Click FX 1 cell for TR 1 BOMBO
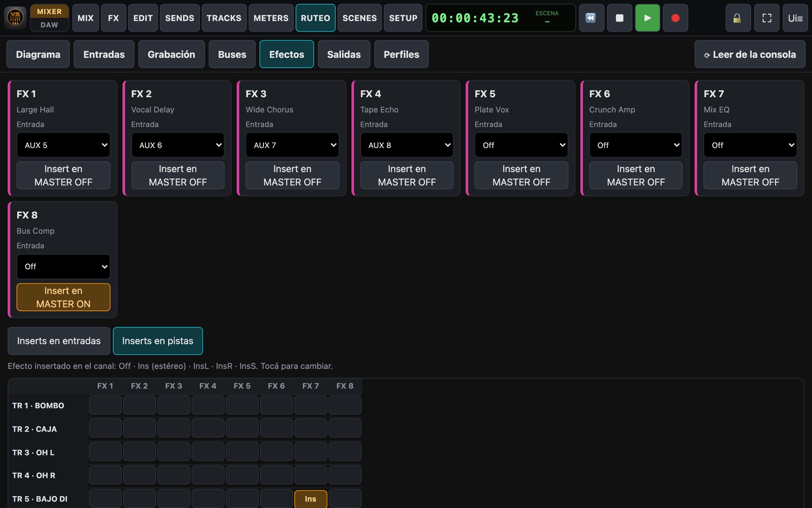The image size is (812, 508). 105,405
